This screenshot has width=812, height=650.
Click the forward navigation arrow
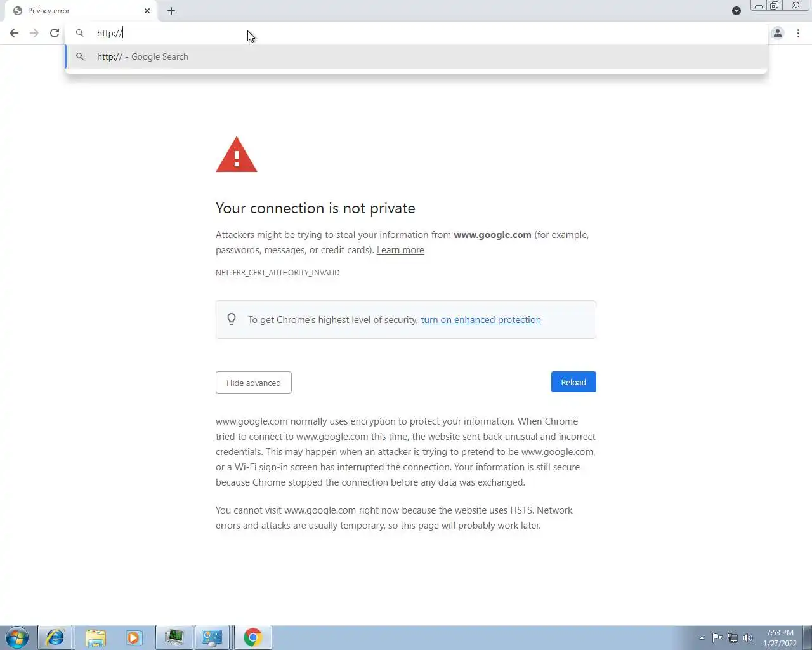[34, 33]
